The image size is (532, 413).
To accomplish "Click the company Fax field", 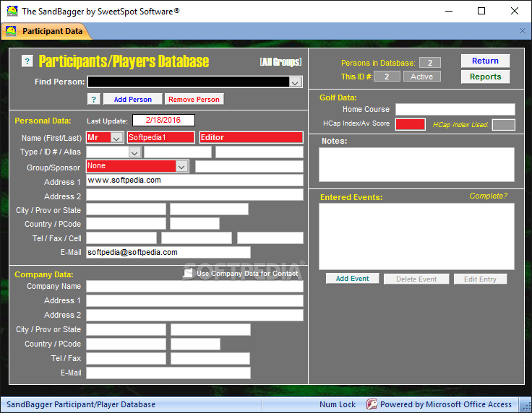I will [x=210, y=358].
